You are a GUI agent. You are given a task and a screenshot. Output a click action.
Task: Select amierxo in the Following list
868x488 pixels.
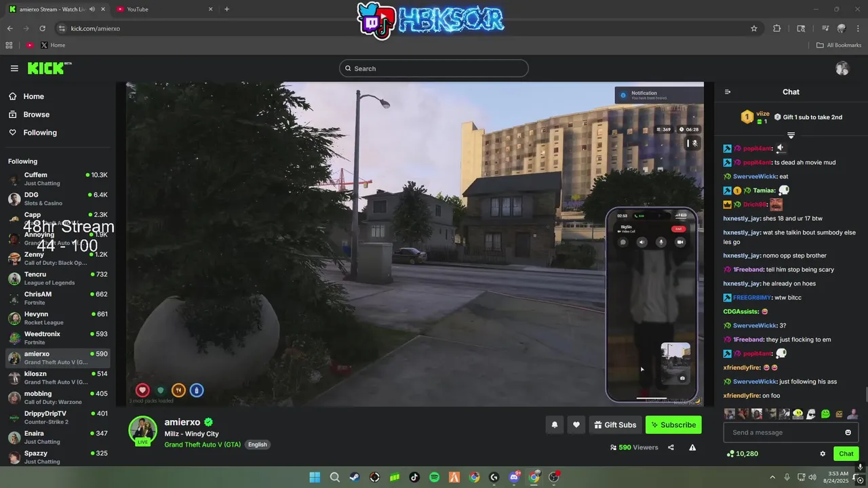[x=58, y=358]
